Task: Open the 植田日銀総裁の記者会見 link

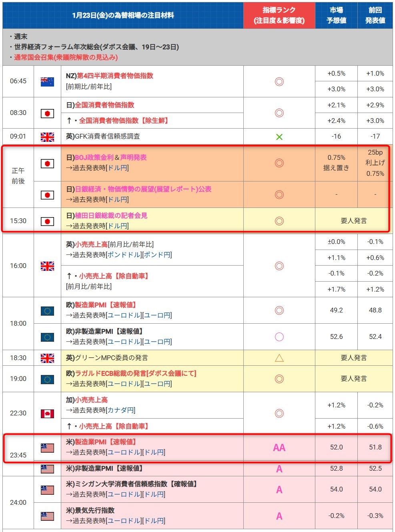Action: (111, 216)
